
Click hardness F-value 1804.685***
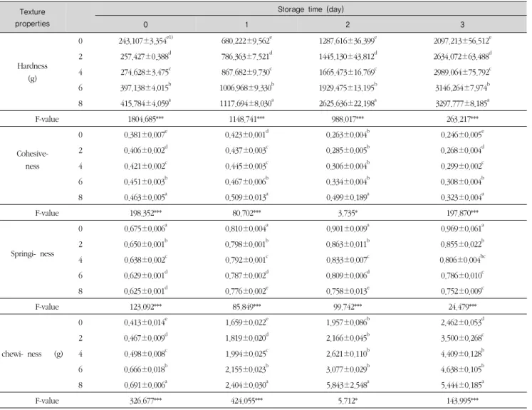coord(145,119)
